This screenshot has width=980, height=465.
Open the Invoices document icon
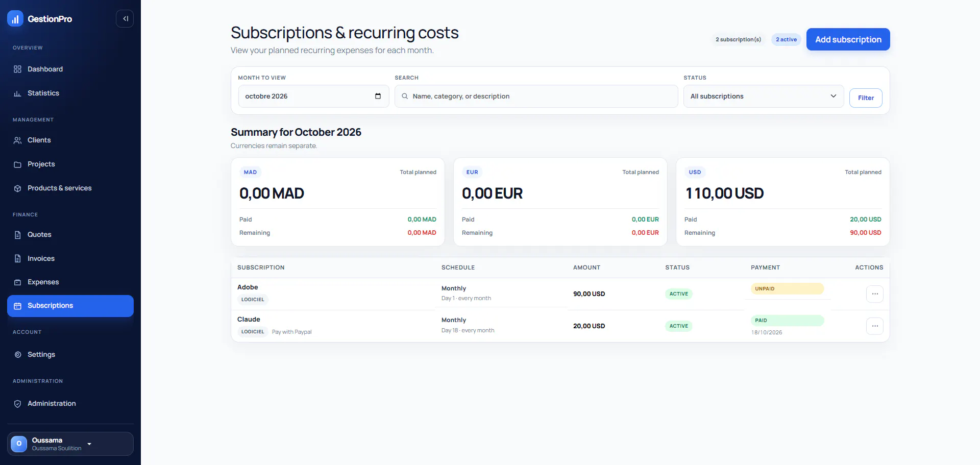tap(17, 259)
